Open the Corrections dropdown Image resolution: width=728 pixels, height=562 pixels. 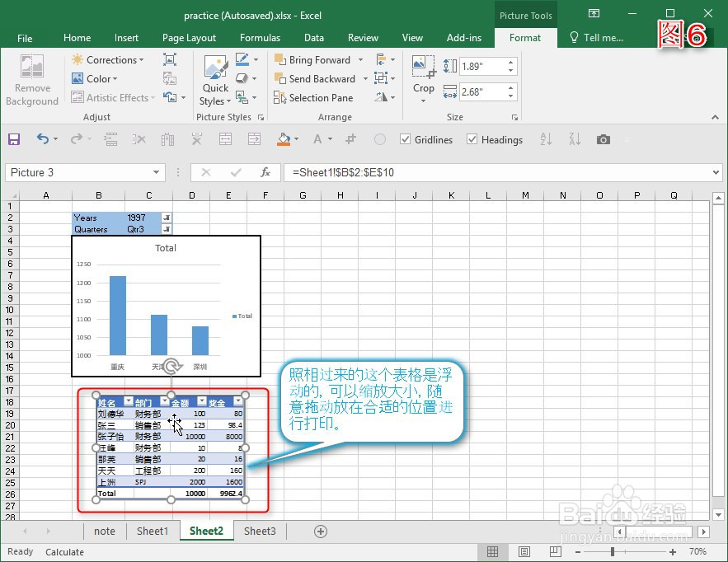click(x=108, y=59)
